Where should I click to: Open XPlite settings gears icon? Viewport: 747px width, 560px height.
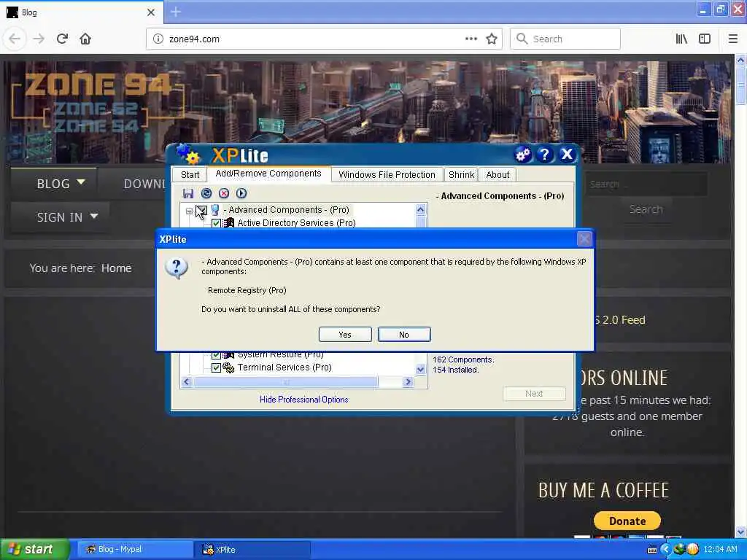(x=523, y=155)
